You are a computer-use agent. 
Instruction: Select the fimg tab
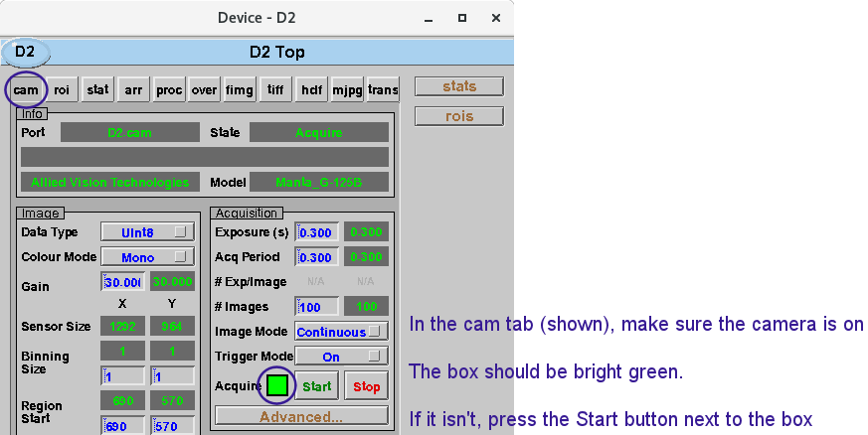point(240,89)
